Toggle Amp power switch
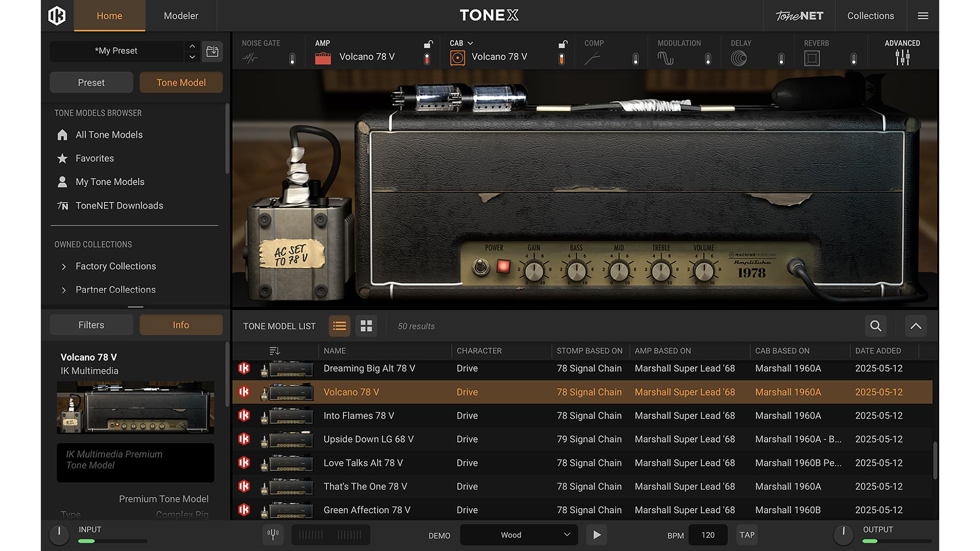This screenshot has height=551, width=980. tap(427, 59)
